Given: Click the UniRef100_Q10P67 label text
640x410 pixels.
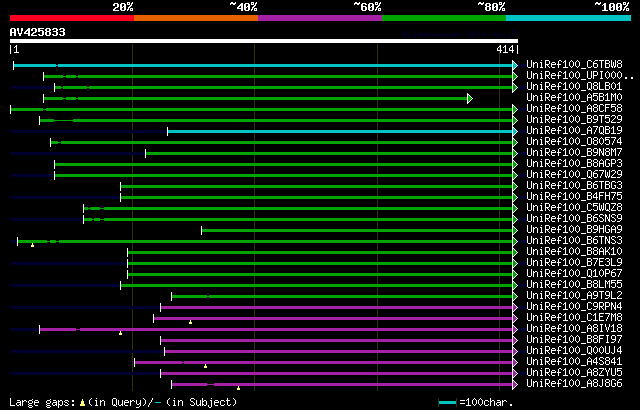Looking at the screenshot, I should point(574,274).
